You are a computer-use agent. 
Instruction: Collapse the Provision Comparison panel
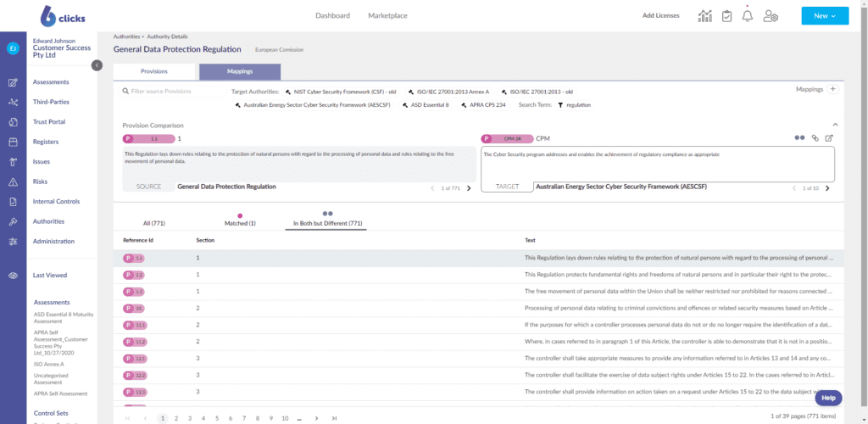tap(835, 125)
